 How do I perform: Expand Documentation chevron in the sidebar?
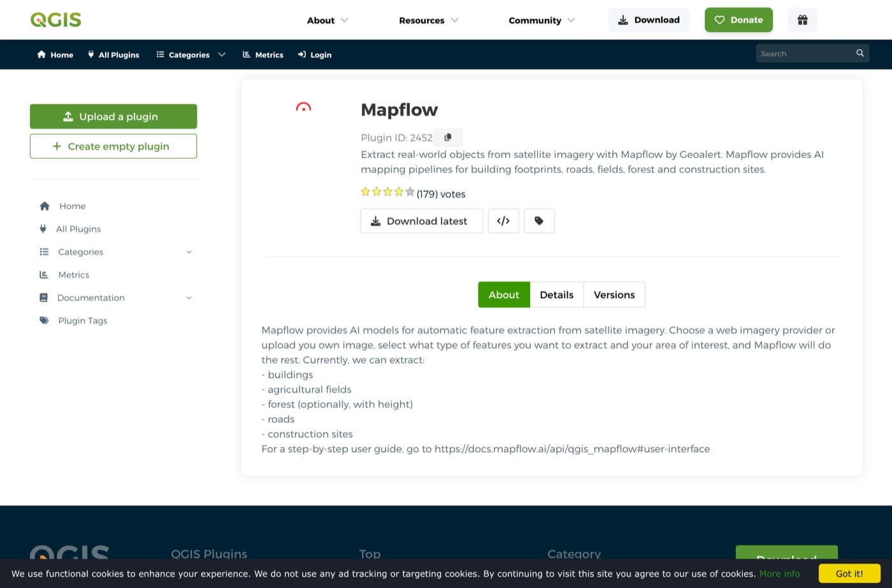click(189, 298)
